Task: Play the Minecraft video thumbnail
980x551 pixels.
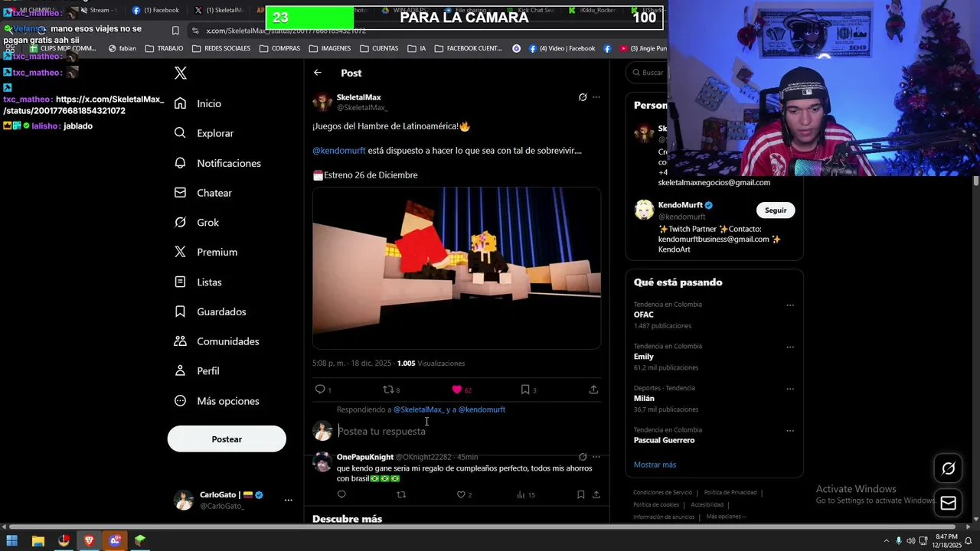Action: tap(456, 268)
